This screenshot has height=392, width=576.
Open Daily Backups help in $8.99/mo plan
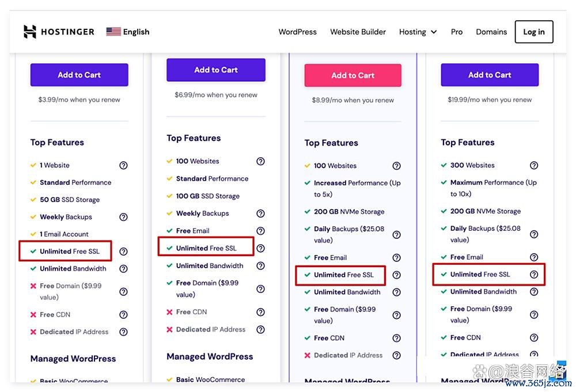(x=396, y=235)
